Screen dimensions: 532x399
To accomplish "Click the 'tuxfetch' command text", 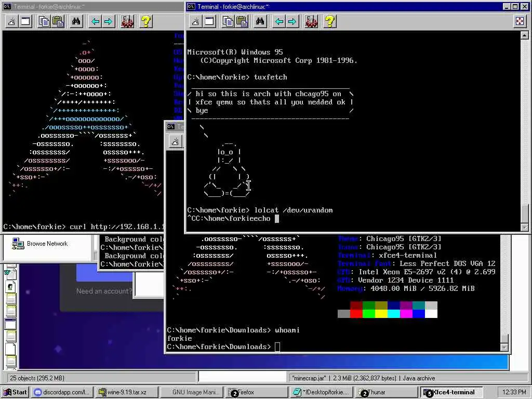I will pos(270,77).
